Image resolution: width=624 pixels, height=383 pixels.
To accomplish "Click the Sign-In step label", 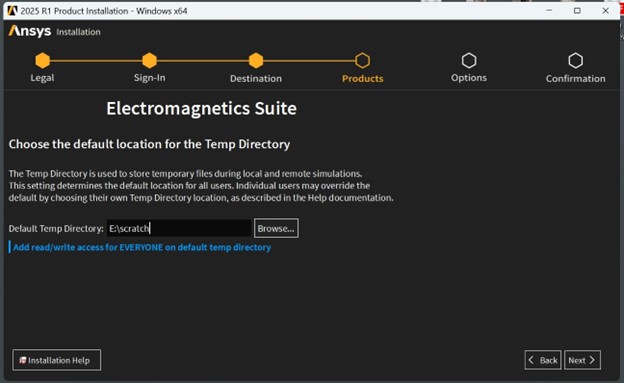I will (149, 78).
